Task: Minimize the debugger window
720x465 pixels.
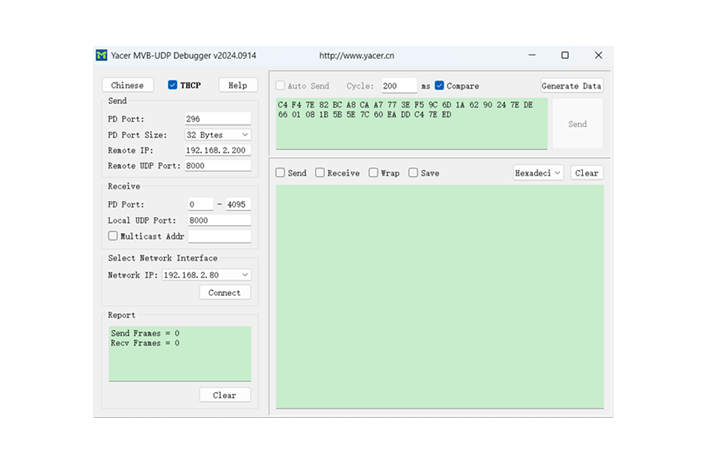Action: click(532, 55)
